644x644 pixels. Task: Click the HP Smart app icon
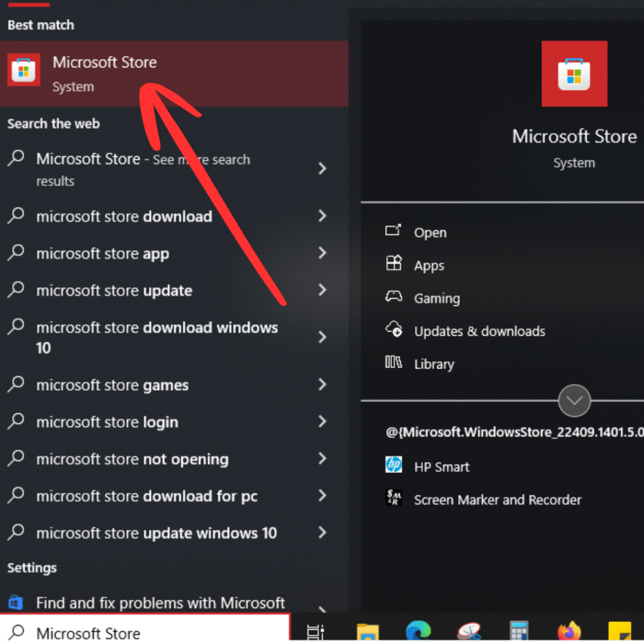coord(394,465)
